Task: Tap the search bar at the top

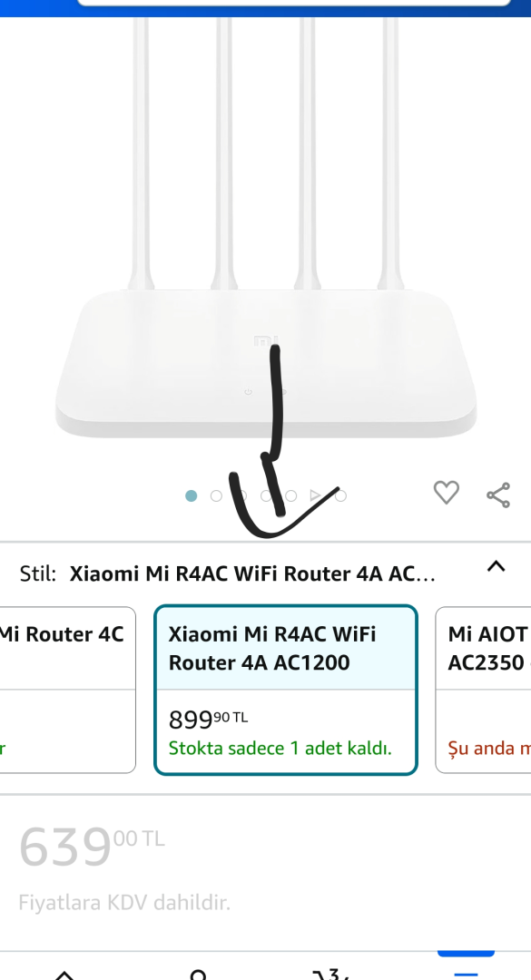Action: click(294, 3)
